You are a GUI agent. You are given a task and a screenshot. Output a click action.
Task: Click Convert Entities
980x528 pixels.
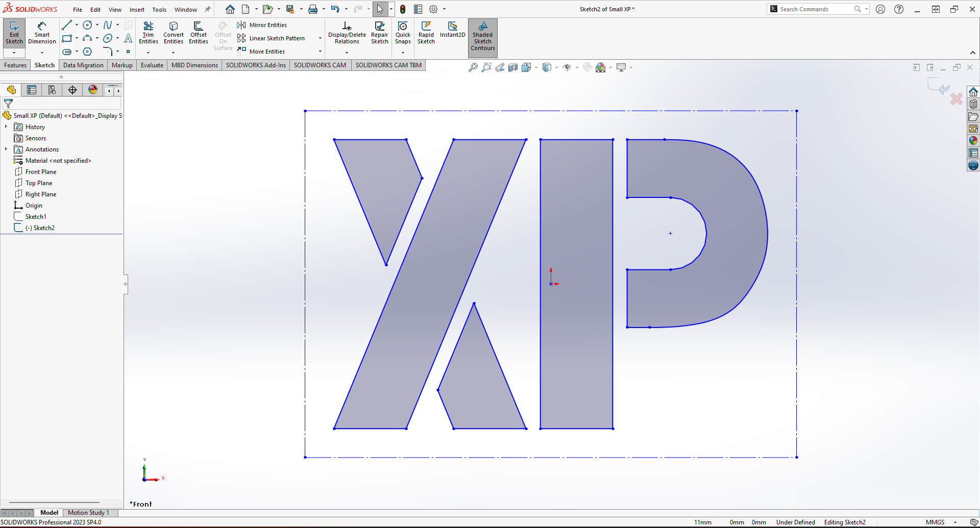(174, 33)
